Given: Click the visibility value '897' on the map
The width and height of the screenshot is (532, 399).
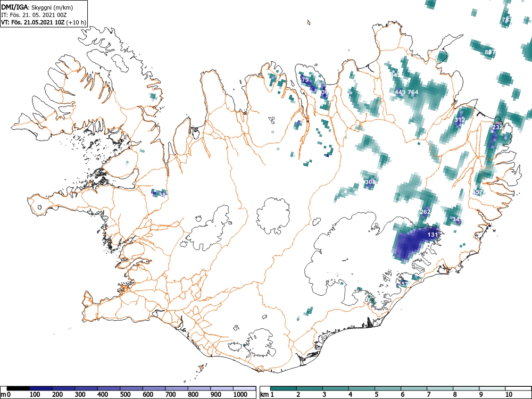Looking at the screenshot, I should click(x=489, y=52).
